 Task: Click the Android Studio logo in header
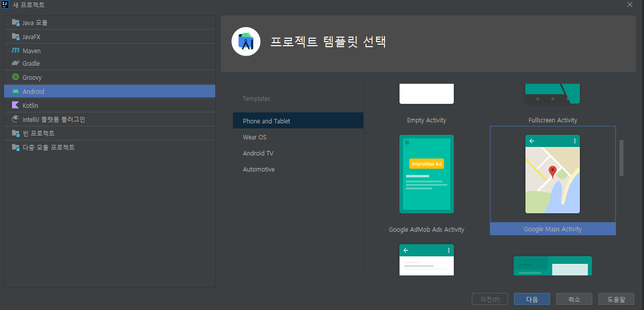tap(246, 42)
